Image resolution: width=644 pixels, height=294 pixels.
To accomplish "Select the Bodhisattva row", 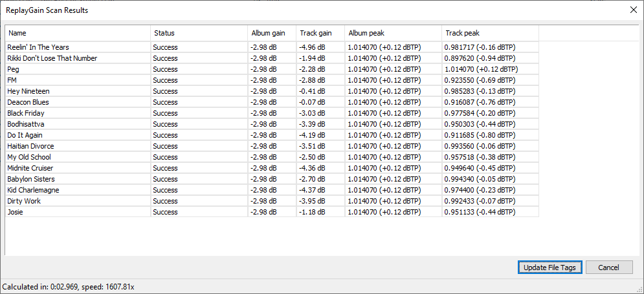I will [x=272, y=124].
